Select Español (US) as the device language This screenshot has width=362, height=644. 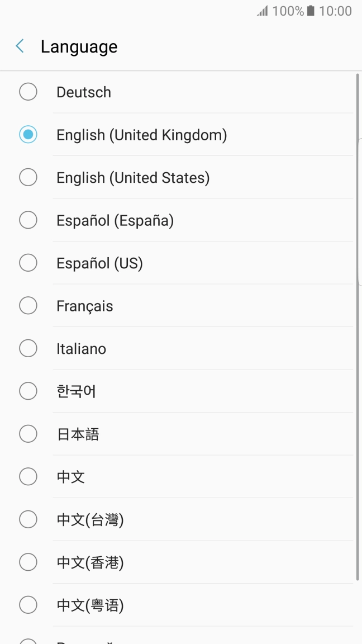28,262
